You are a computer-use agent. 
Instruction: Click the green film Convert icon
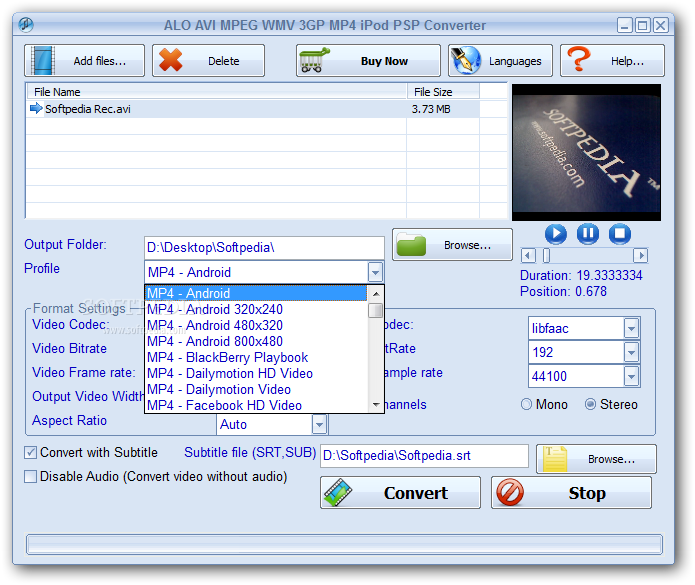point(338,492)
